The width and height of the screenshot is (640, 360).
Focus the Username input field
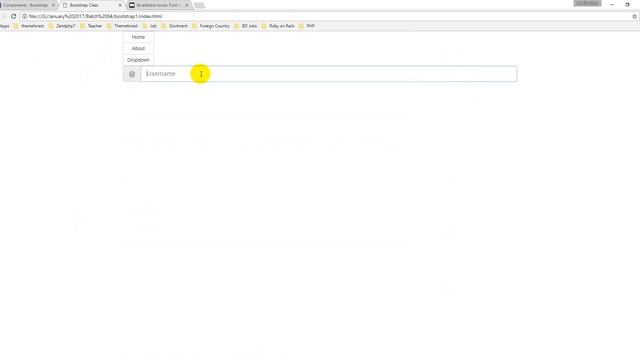click(329, 74)
